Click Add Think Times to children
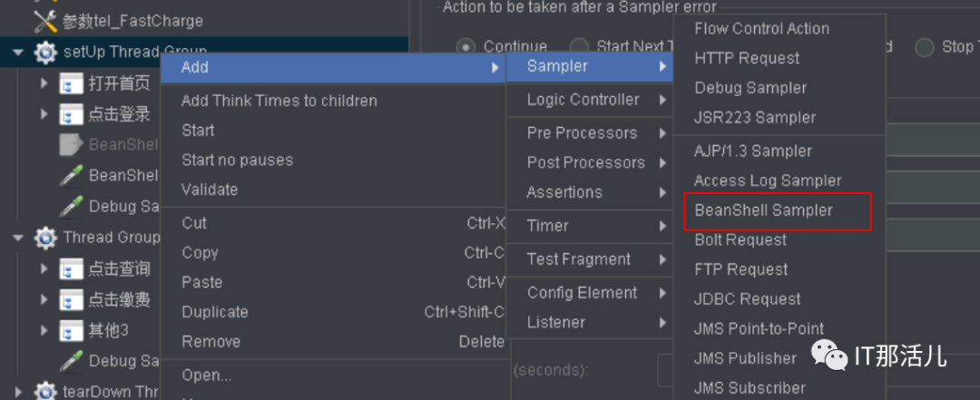 click(x=279, y=101)
